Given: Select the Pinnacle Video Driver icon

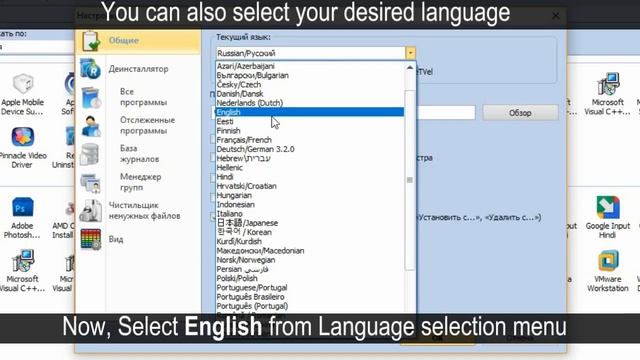Looking at the screenshot, I should click(22, 137).
